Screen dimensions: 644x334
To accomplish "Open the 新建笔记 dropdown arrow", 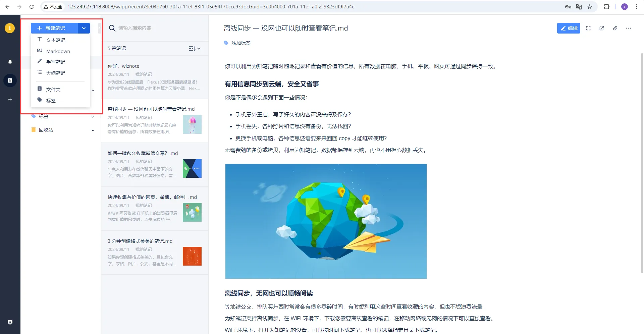I will [x=84, y=28].
